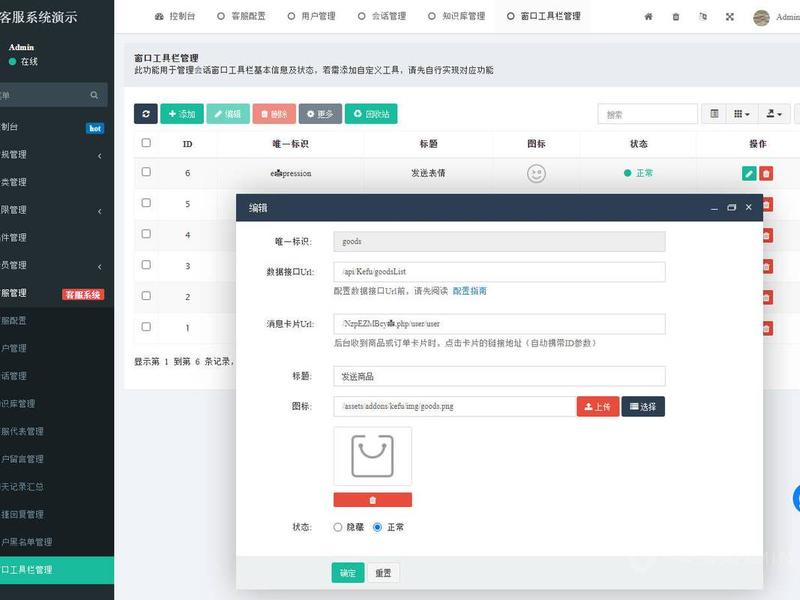Image resolution: width=800 pixels, height=600 pixels.
Task: Click the green edit pencil in row 6
Action: pos(749,173)
